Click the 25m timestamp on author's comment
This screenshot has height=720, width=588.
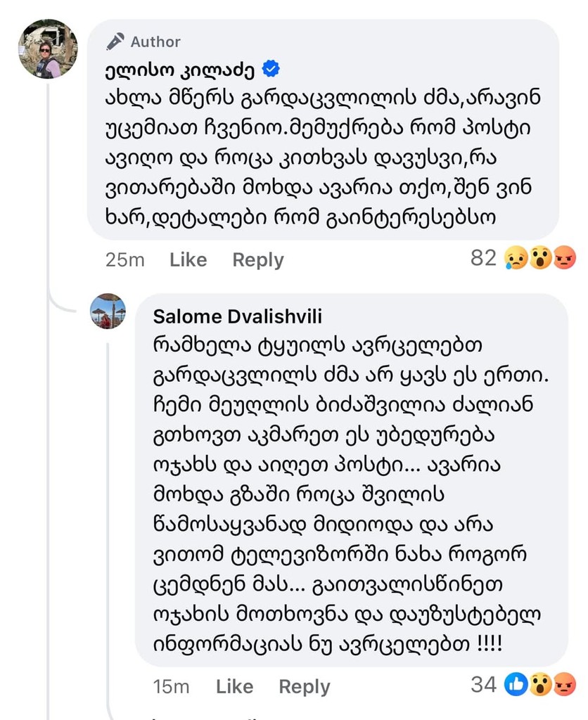click(124, 260)
